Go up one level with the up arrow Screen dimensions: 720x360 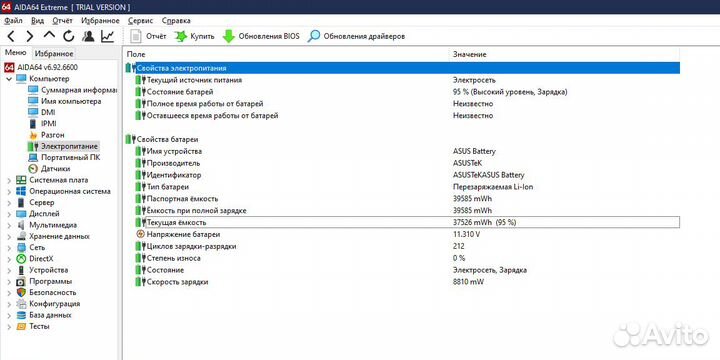click(x=49, y=36)
